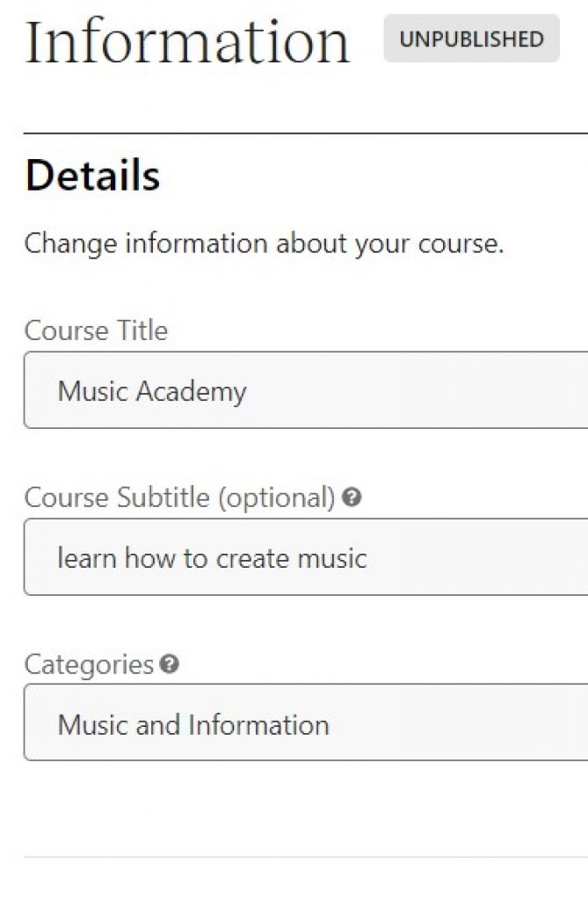Select the "Music and Information" category value
588x900 pixels.
click(193, 725)
